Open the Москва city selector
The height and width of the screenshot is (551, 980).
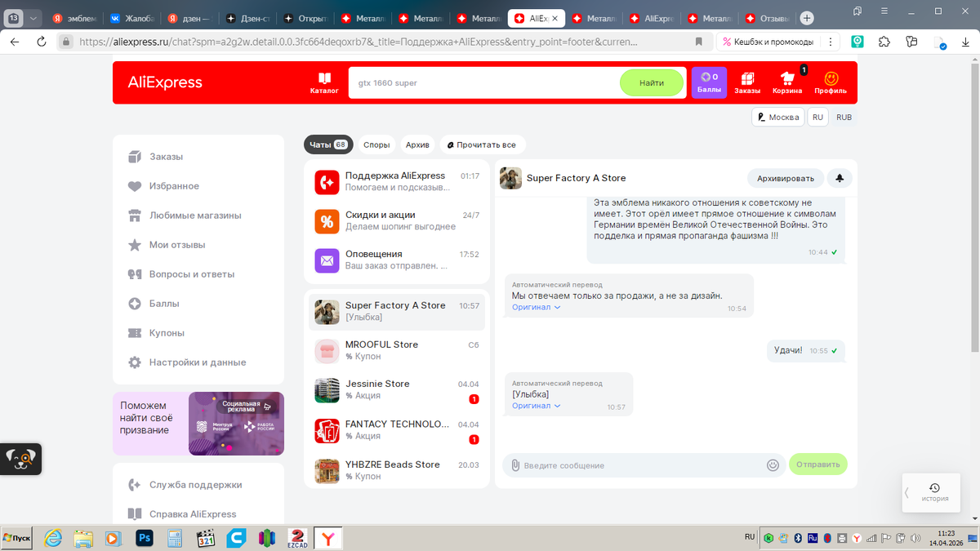pos(778,117)
